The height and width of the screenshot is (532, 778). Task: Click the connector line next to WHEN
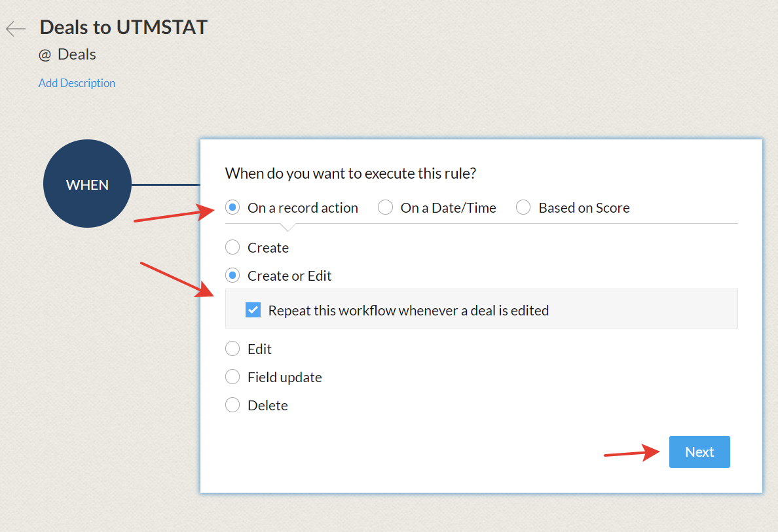tap(165, 185)
